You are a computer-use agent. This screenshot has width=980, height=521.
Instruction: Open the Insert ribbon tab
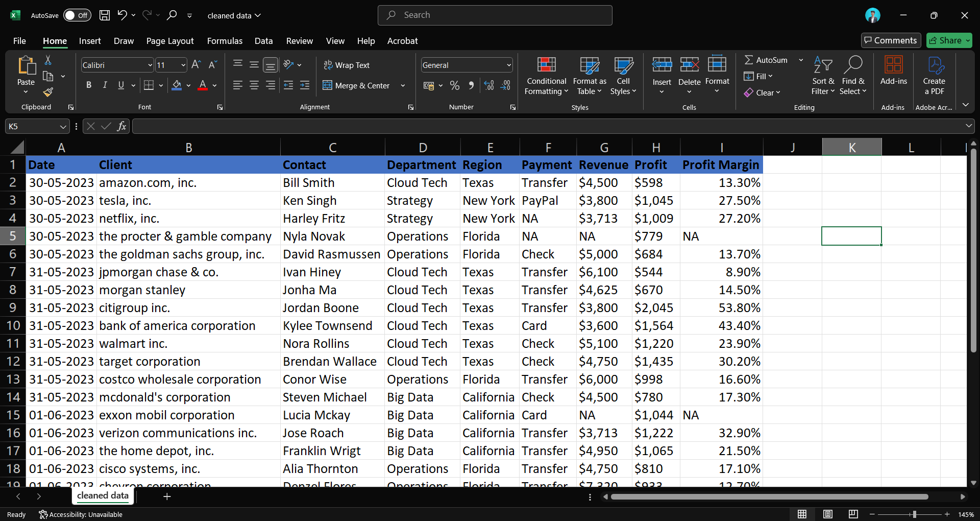[90, 41]
